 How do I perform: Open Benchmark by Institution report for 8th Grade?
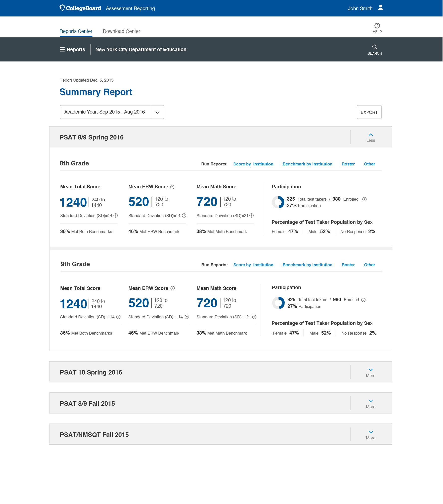(307, 164)
